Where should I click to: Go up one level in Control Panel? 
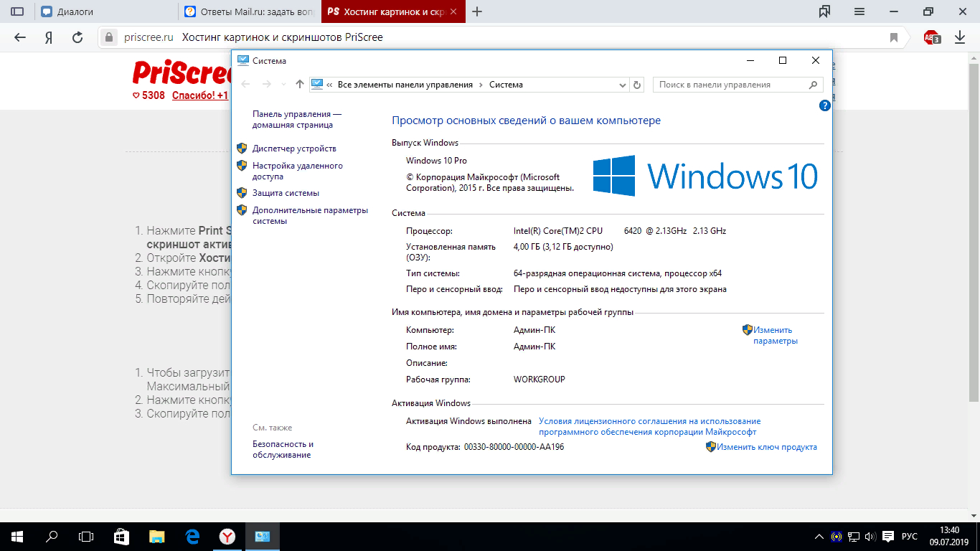[300, 85]
